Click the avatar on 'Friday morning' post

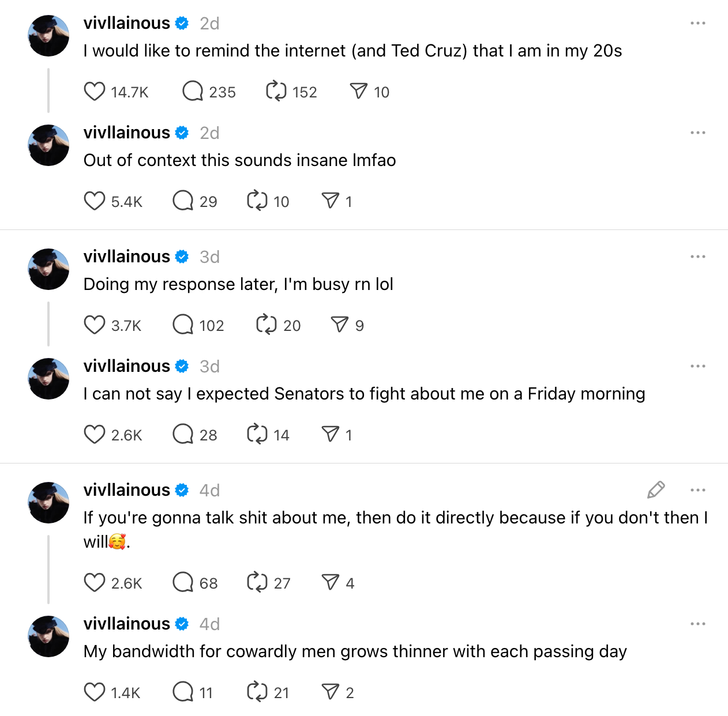48,379
